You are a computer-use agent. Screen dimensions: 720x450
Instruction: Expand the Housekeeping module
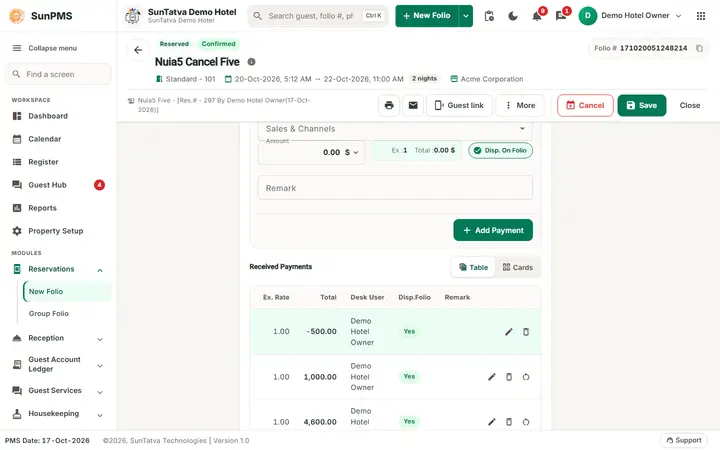[100, 415]
